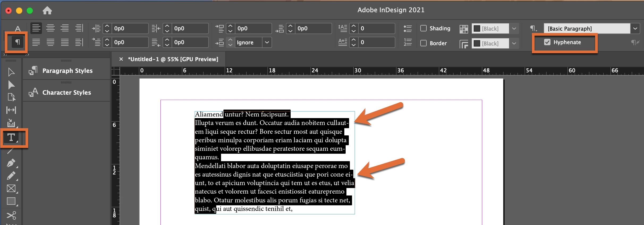Screen dimensions: 644x225
Task: Click the space before stepper arrows
Action: point(230,28)
